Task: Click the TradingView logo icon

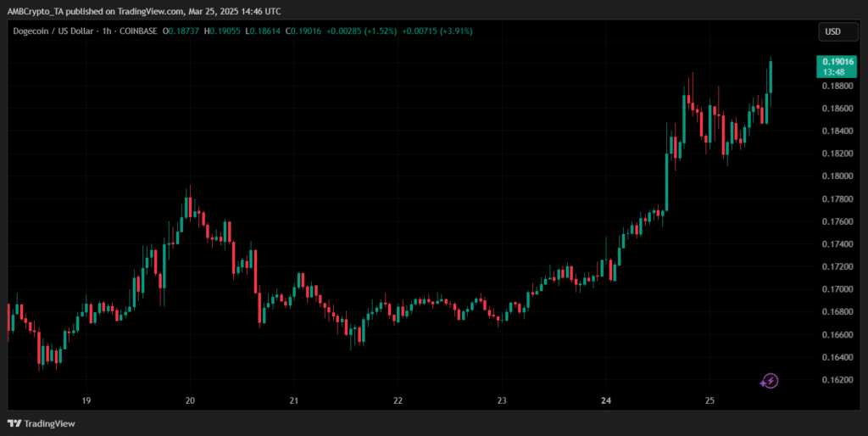Action: (x=14, y=423)
